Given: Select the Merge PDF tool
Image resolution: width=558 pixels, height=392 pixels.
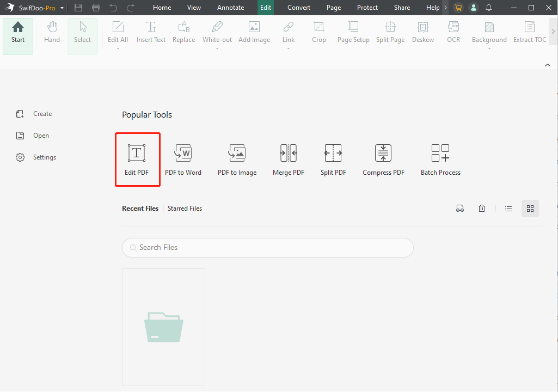Looking at the screenshot, I should click(288, 159).
